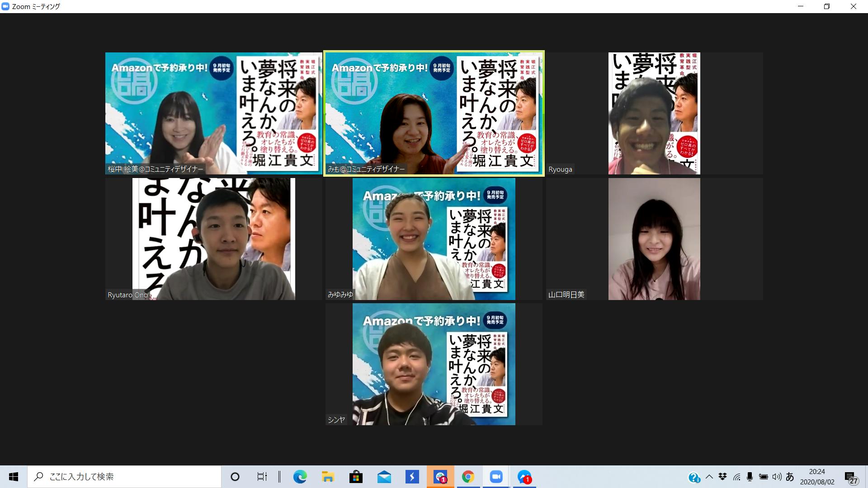Open Messenger from the taskbar
Image resolution: width=868 pixels, height=488 pixels.
click(524, 477)
